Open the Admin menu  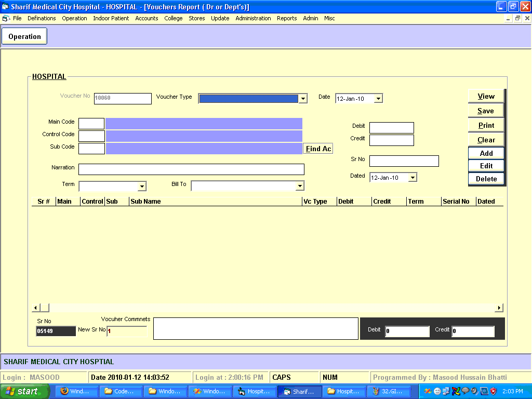pyautogui.click(x=311, y=18)
